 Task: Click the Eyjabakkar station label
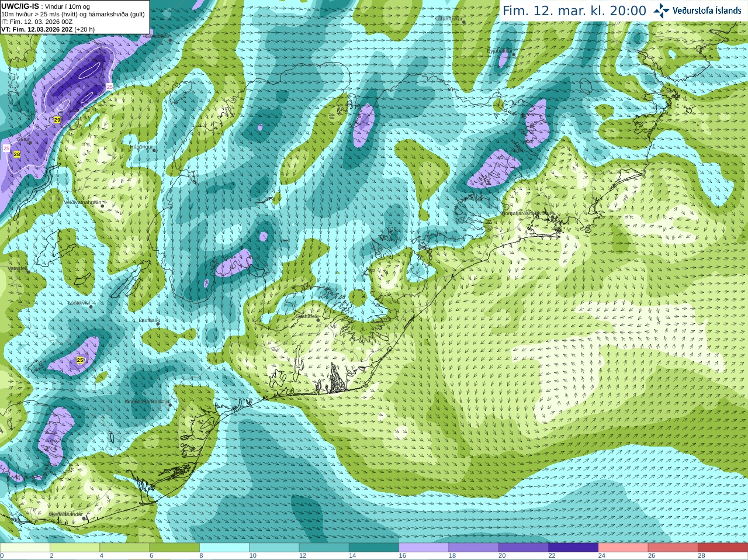pos(500,51)
